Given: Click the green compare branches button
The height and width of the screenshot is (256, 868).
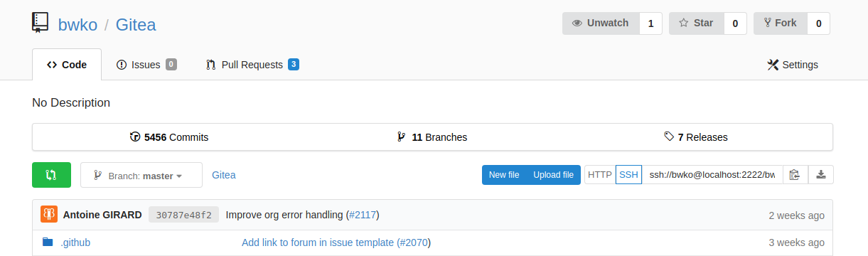Looking at the screenshot, I should pos(51,175).
